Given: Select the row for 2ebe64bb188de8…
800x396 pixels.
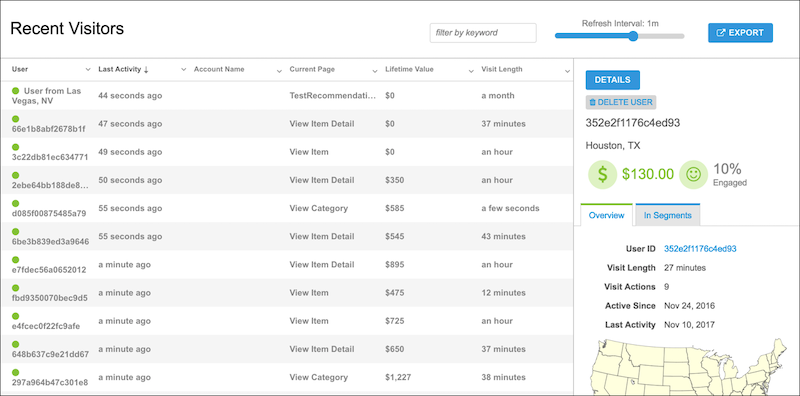Looking at the screenshot, I should (x=287, y=180).
